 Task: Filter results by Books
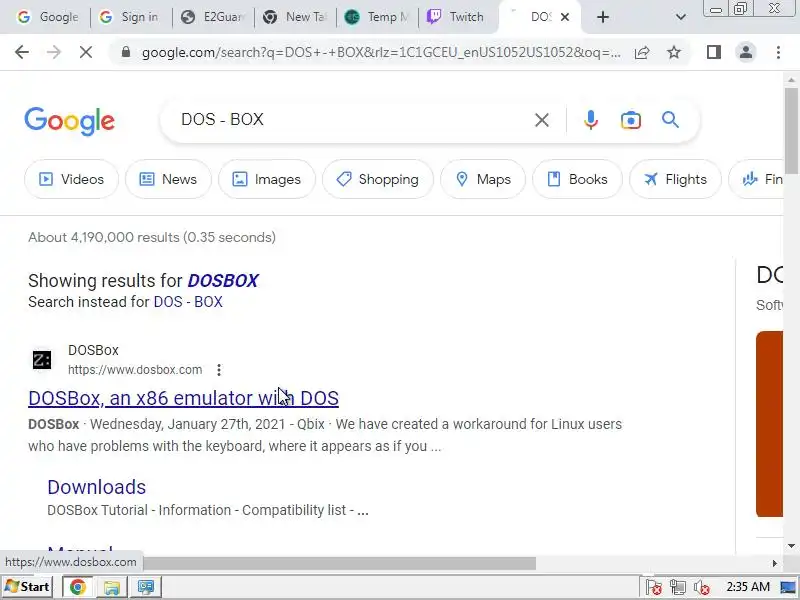click(x=578, y=179)
